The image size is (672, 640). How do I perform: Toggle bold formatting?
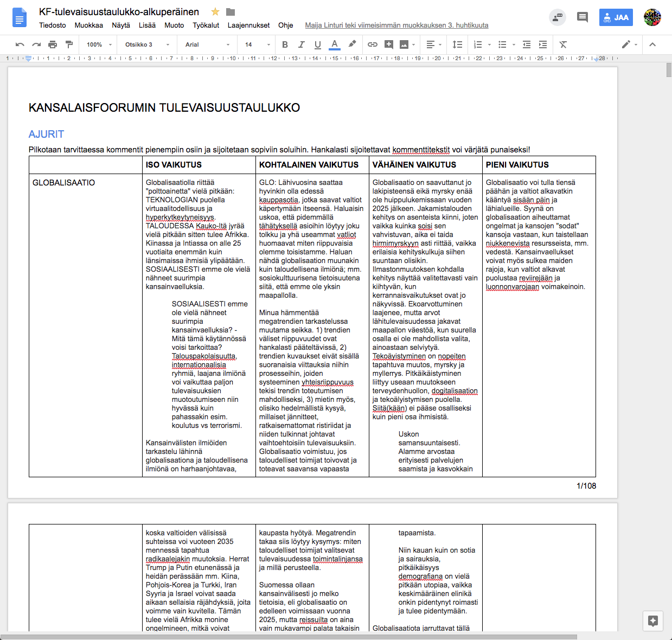(x=285, y=44)
